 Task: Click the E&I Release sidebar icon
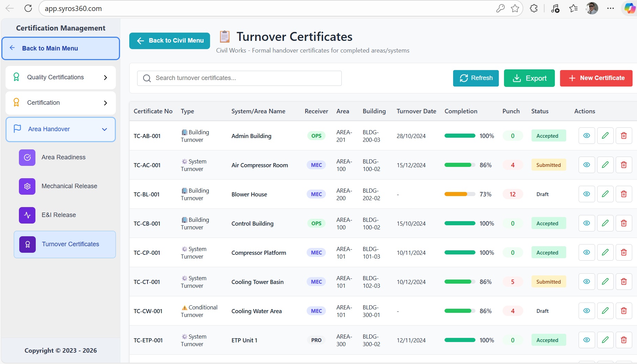click(x=27, y=215)
